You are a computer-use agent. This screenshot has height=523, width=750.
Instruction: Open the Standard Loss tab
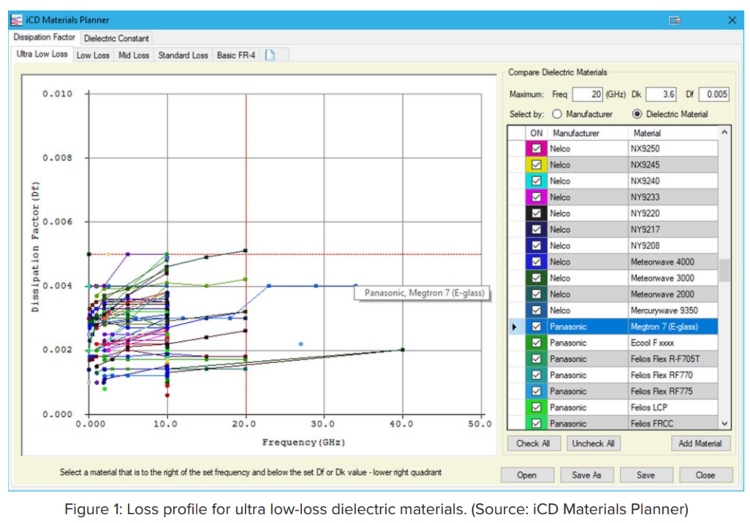click(x=183, y=55)
